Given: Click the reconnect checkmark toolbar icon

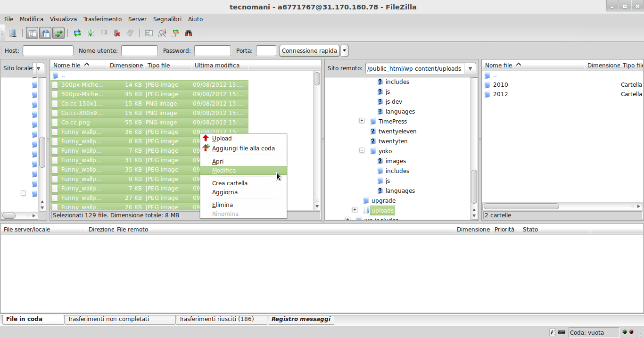Looking at the screenshot, I should (130, 33).
